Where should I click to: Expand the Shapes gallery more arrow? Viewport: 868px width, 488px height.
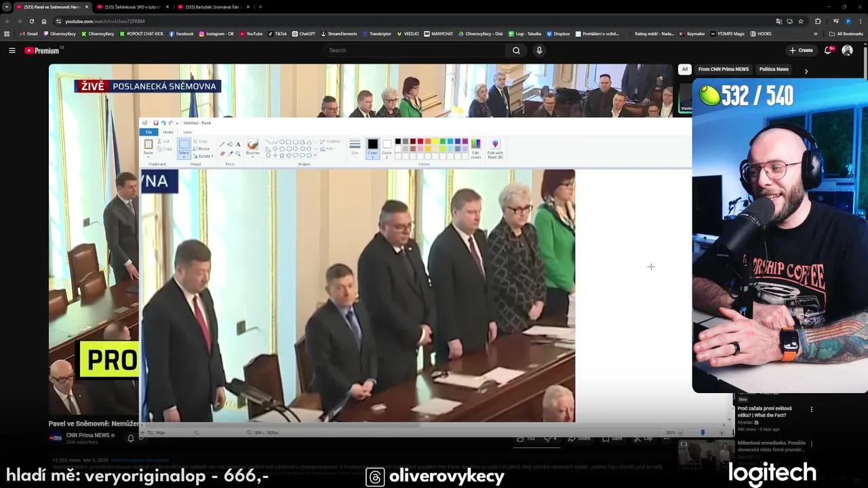click(315, 155)
